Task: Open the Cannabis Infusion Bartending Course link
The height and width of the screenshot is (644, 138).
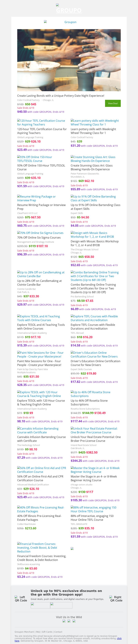Action: pyautogui.click(x=38, y=430)
